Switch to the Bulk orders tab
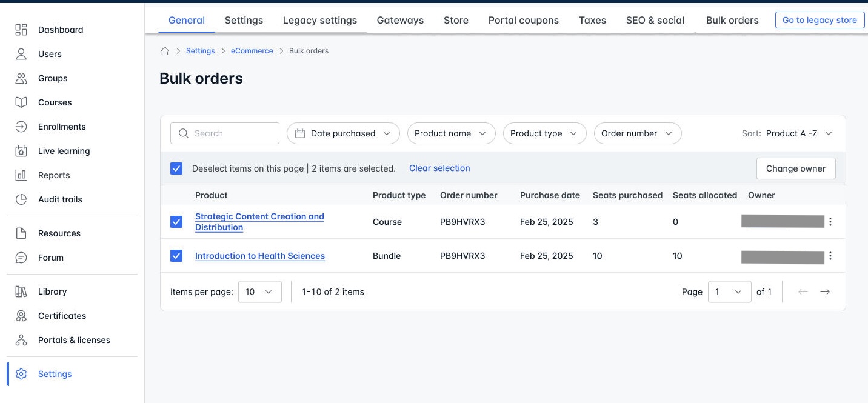The image size is (868, 403). pos(732,20)
